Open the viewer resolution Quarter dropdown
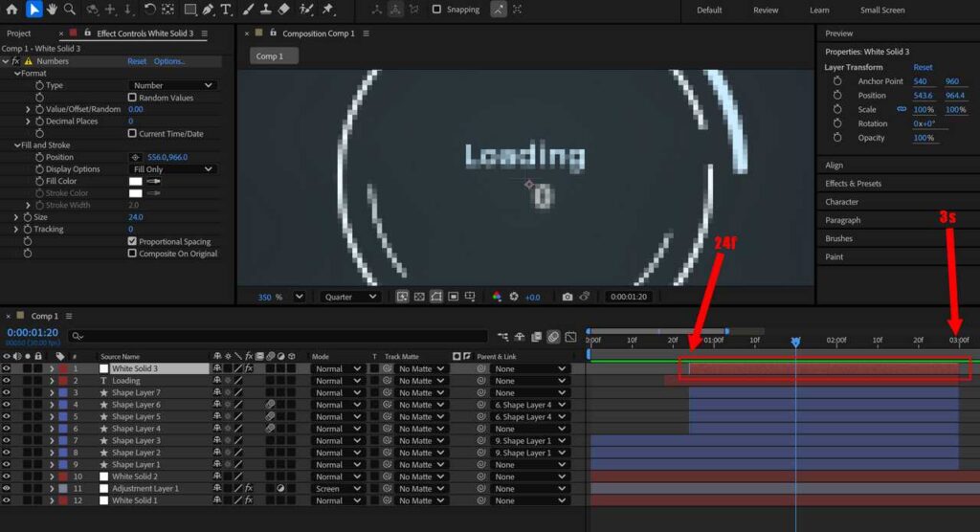Viewport: 980px width, 532px height. coord(349,297)
